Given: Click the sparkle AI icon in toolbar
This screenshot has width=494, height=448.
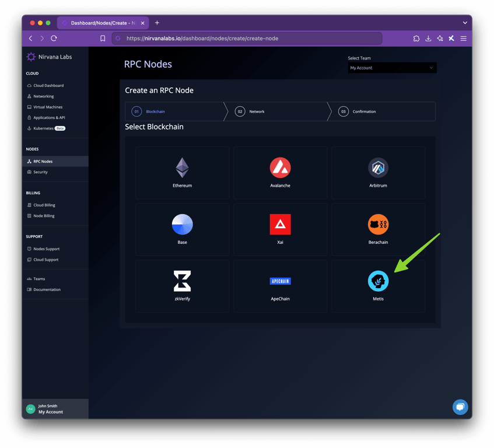Looking at the screenshot, I should click(440, 38).
